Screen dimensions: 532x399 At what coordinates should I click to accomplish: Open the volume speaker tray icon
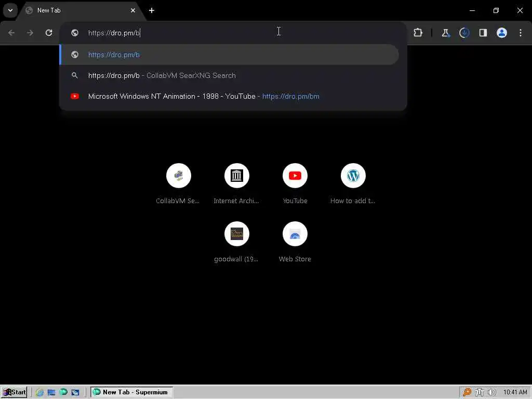coord(491,392)
